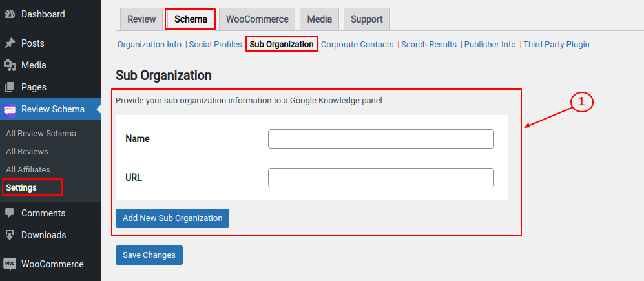Click the Pages icon in sidebar
644x281 pixels.
[10, 87]
